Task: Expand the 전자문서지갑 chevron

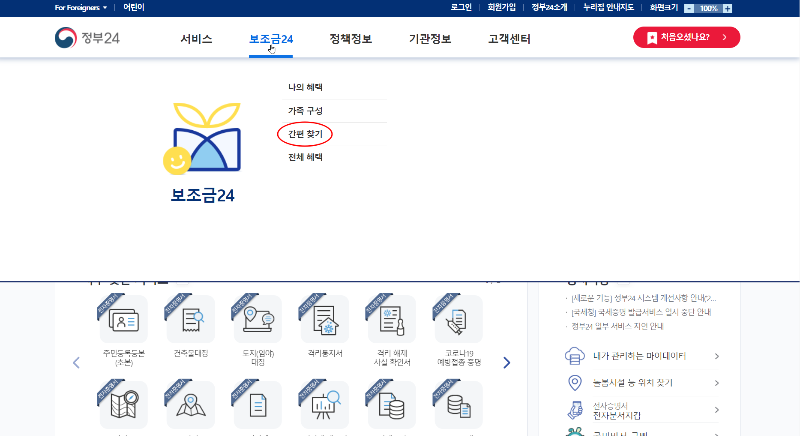Action: coord(717,410)
